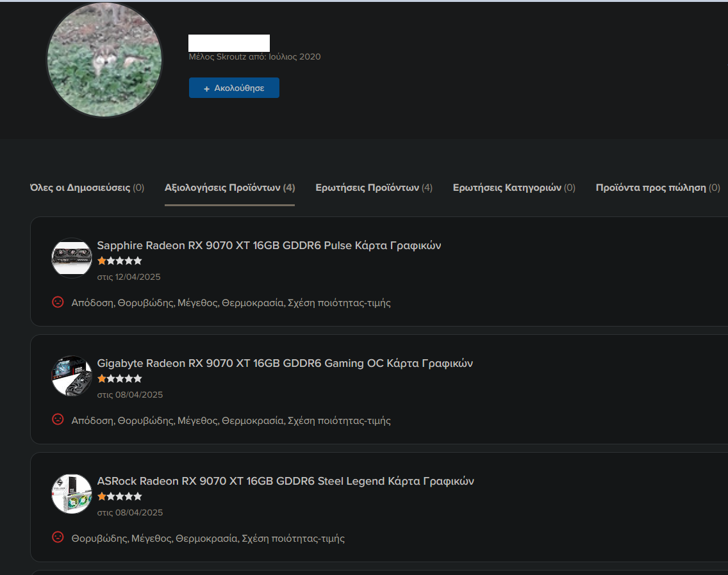The width and height of the screenshot is (728, 575).
Task: Click the date στις 12/04/2025
Action: (129, 277)
